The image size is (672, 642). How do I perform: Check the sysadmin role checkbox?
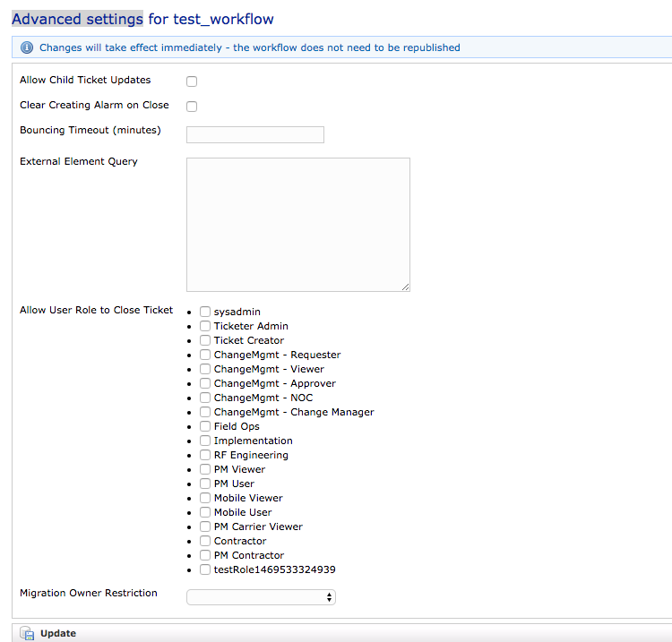coord(205,312)
